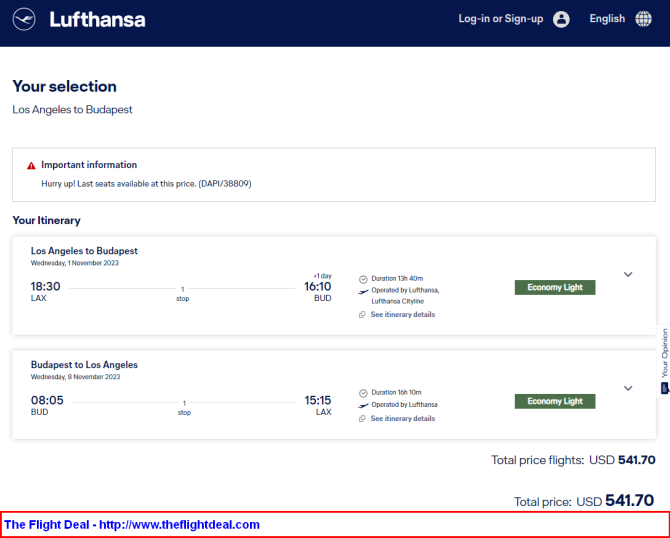The height and width of the screenshot is (538, 670).
Task: Click the user profile avatar icon
Action: [x=561, y=19]
